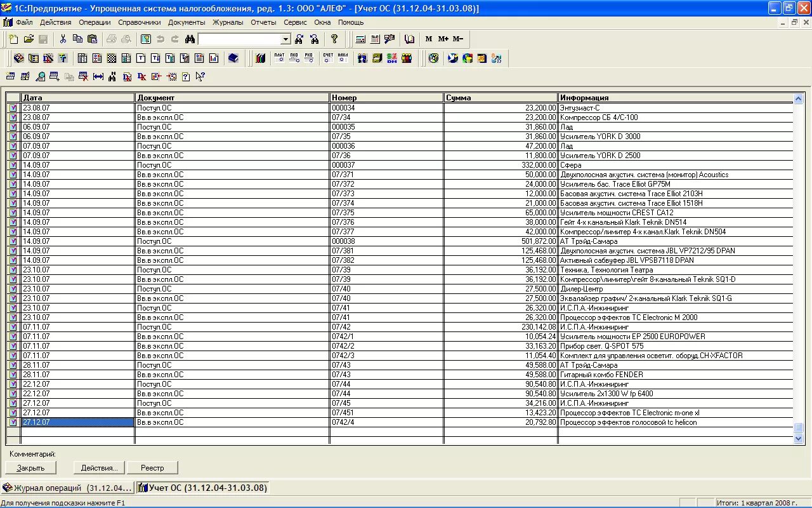Click the Реестр button
Image resolution: width=812 pixels, height=508 pixels.
(152, 468)
